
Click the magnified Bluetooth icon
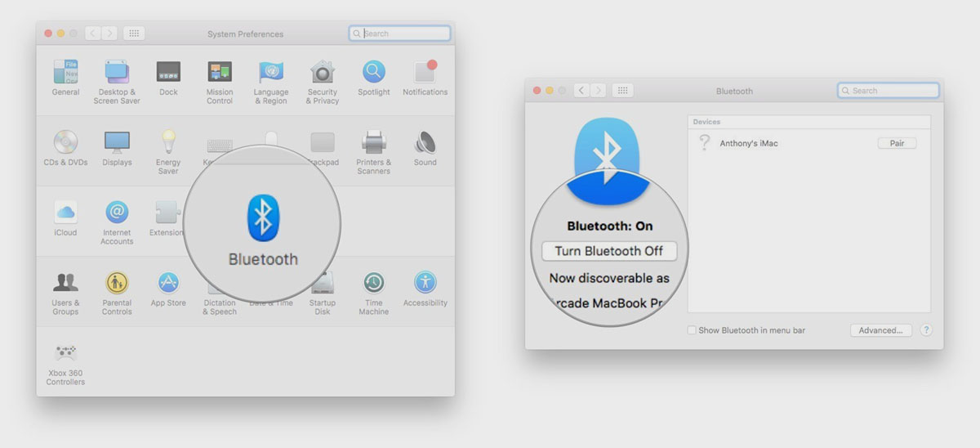coord(262,217)
